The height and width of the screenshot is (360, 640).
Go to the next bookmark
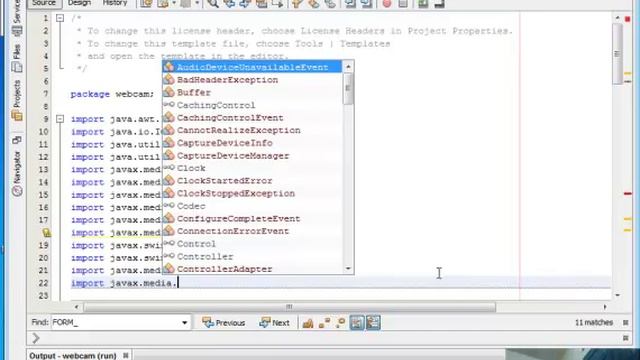click(x=313, y=4)
